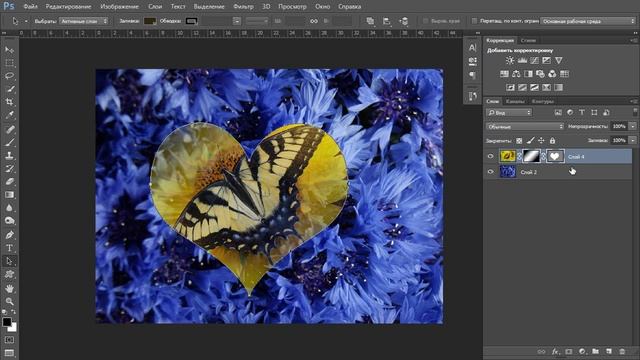The height and width of the screenshot is (360, 640).
Task: Select the Move tool in the toolbox
Action: pyautogui.click(x=9, y=50)
